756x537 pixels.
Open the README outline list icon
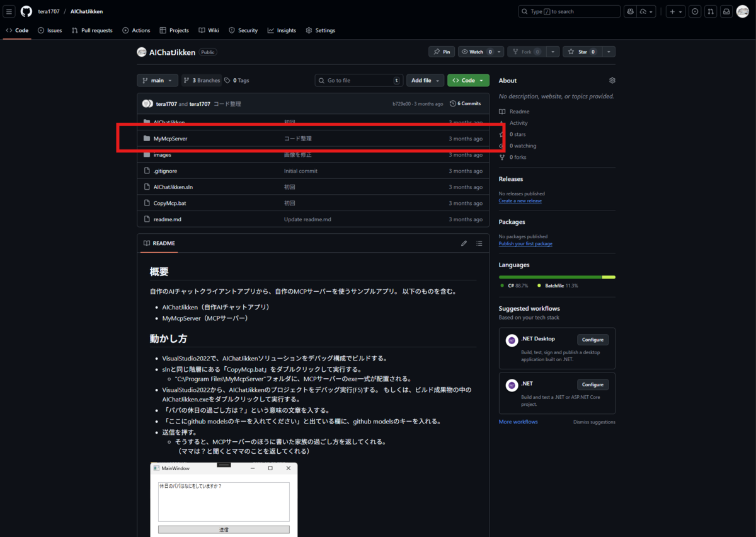tap(479, 243)
